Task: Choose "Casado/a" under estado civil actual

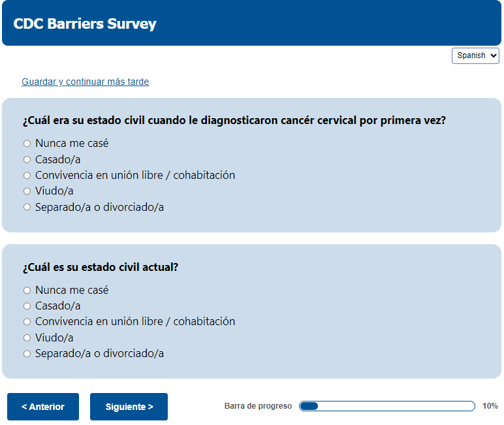Action: 27,306
